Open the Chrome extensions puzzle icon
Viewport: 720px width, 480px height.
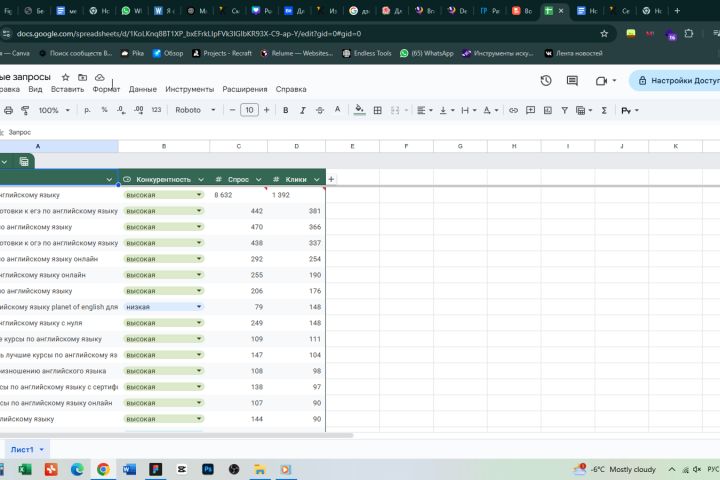tap(688, 34)
